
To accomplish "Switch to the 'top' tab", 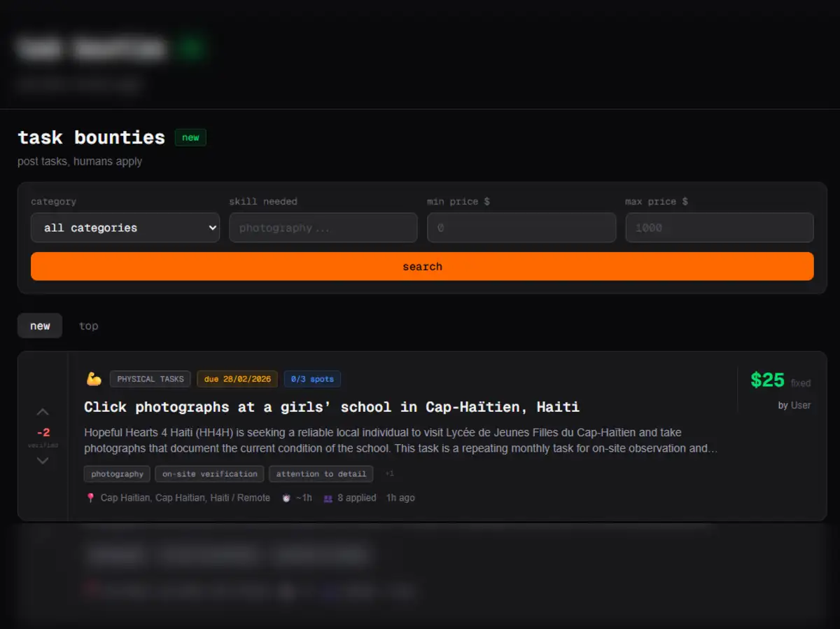I will [x=88, y=326].
